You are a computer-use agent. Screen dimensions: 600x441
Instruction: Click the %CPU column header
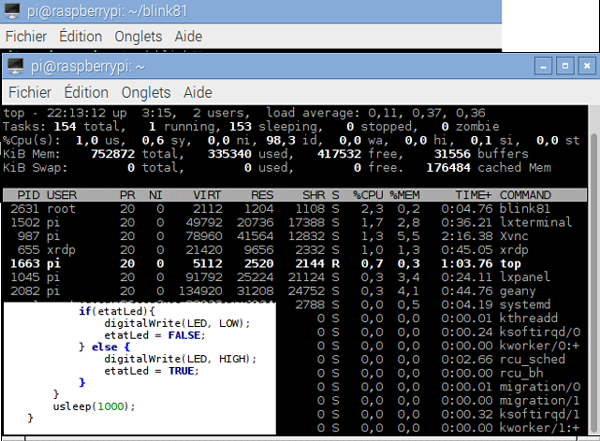pyautogui.click(x=368, y=195)
